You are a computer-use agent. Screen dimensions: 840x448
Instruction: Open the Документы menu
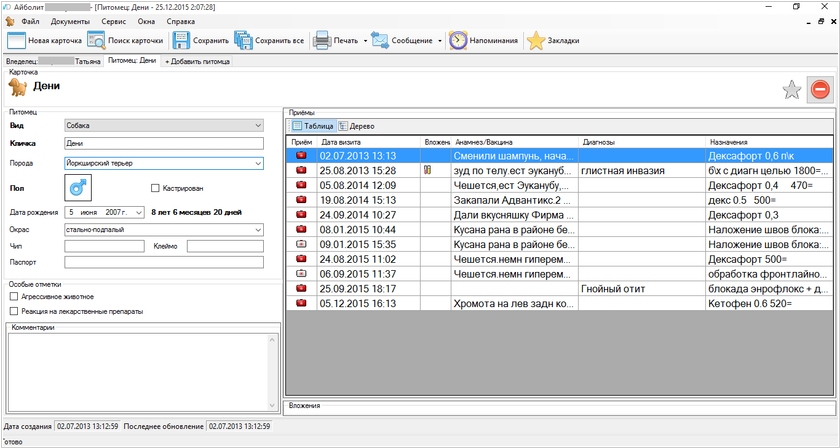click(70, 21)
